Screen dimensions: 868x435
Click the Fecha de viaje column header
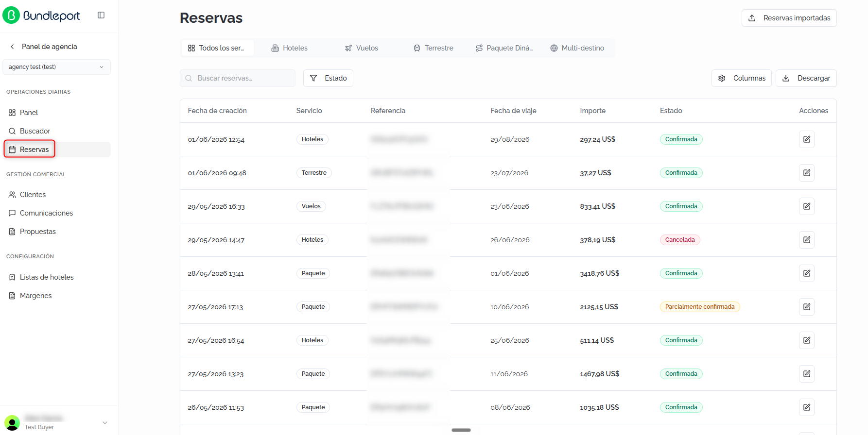click(x=513, y=111)
